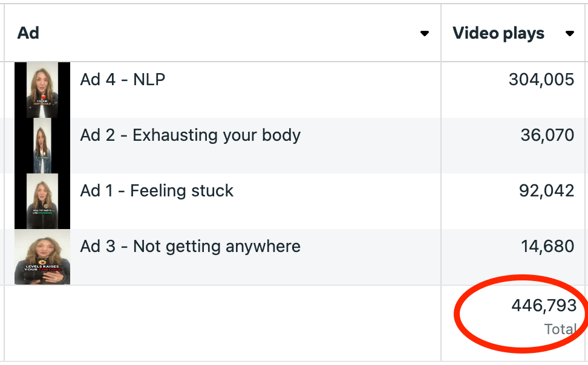Preview the Ad 1 - Feeling stuck thumbnail
Screen dimensions: 588x365
click(42, 201)
